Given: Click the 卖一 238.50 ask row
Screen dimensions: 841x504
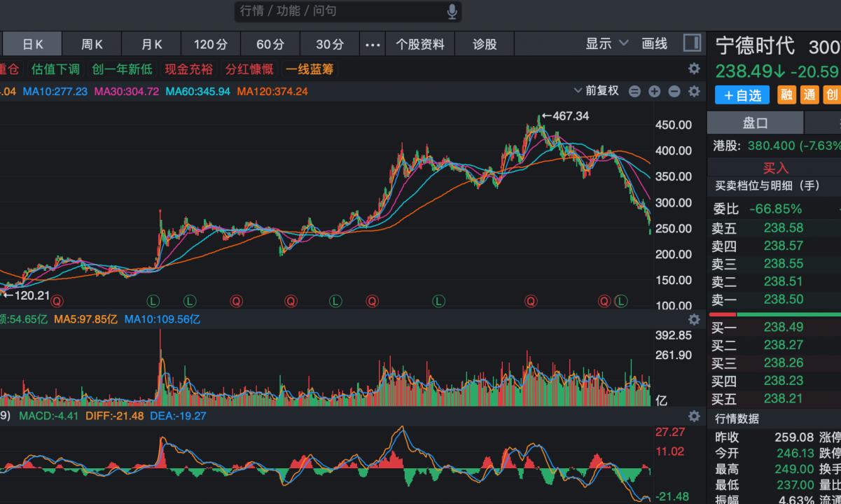Looking at the screenshot, I should tap(774, 300).
